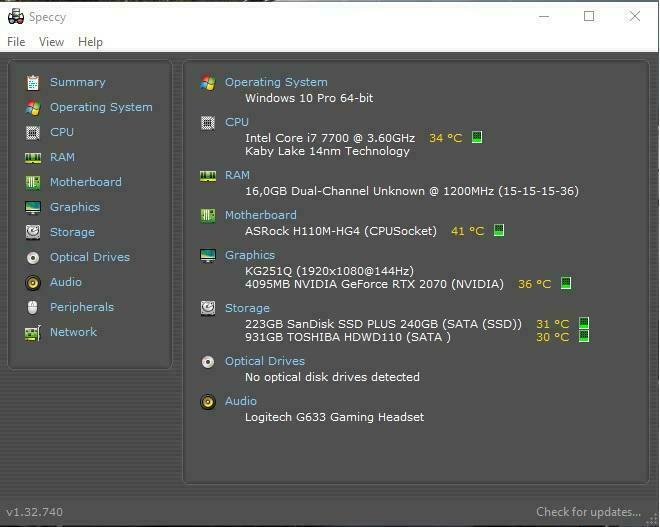Click the Operating System heading link in main panel

point(276,82)
